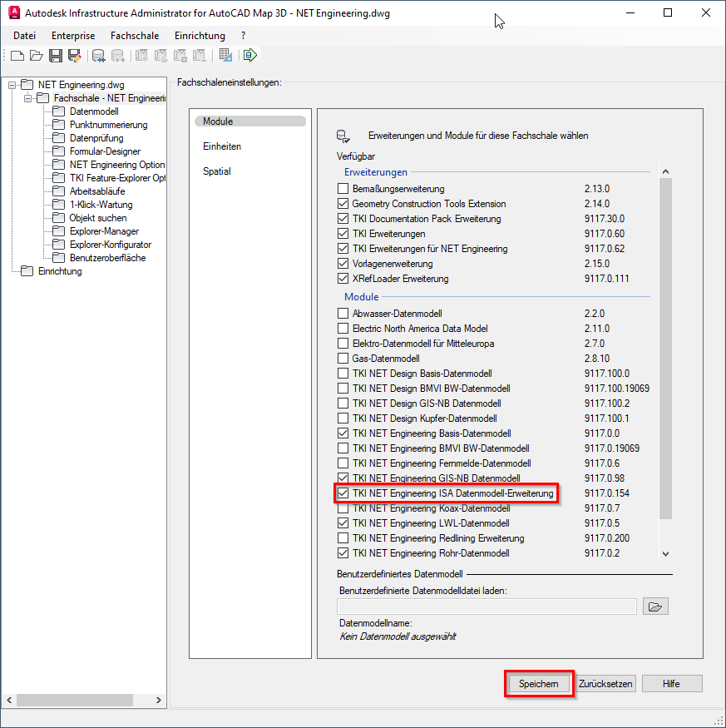This screenshot has height=728, width=726.
Task: Click the Save As floppy-with-pencil icon
Action: click(x=75, y=56)
